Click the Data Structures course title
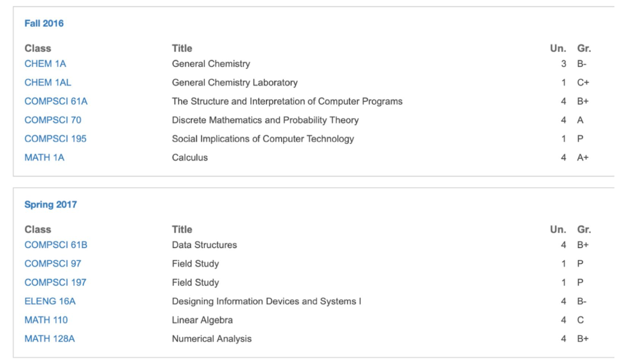The image size is (627, 364). pos(204,245)
